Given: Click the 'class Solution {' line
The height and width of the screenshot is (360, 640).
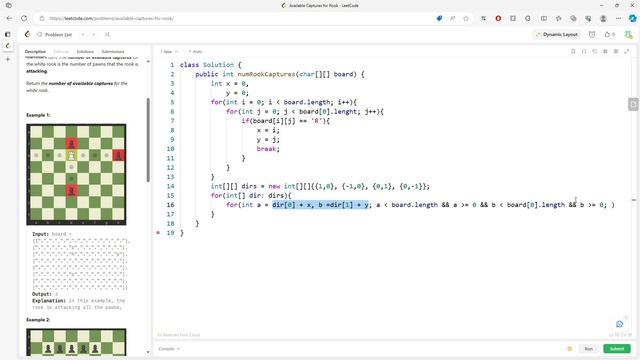Looking at the screenshot, I should tap(211, 65).
